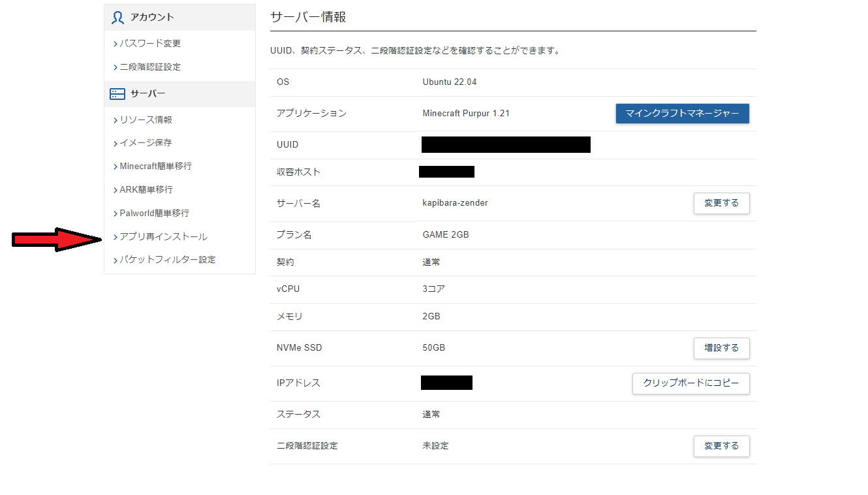
Task: Copy IP address with クリップボードにコピー
Action: (690, 383)
